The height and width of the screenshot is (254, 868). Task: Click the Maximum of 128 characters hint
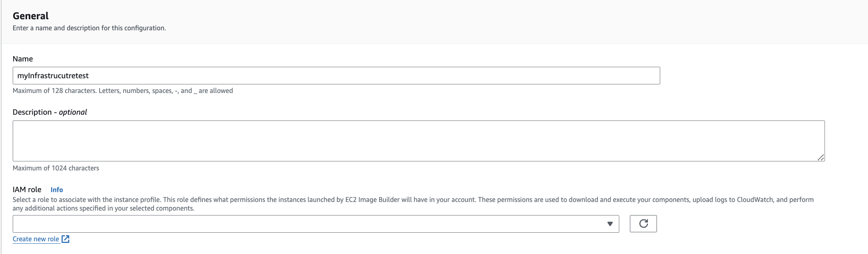pos(123,91)
